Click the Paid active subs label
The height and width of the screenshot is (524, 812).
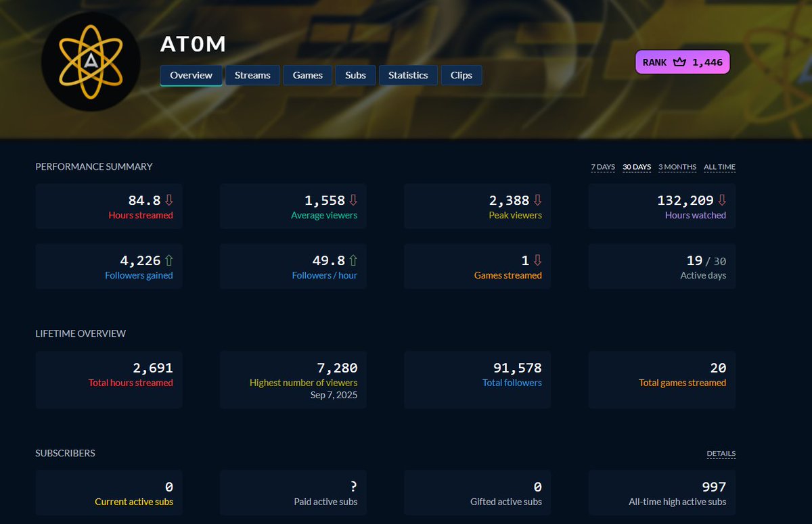point(325,502)
